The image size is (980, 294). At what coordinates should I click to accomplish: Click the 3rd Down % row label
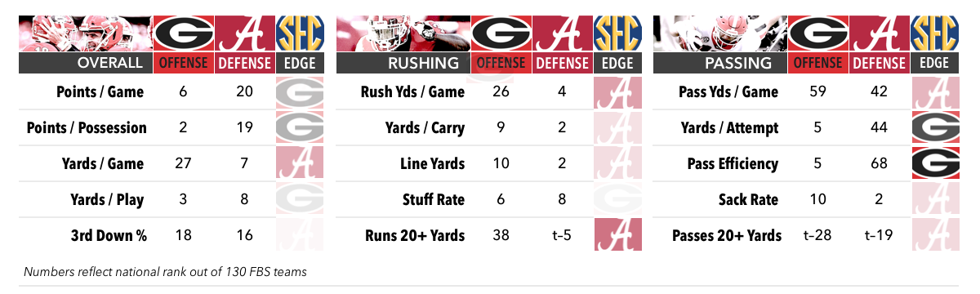108,235
